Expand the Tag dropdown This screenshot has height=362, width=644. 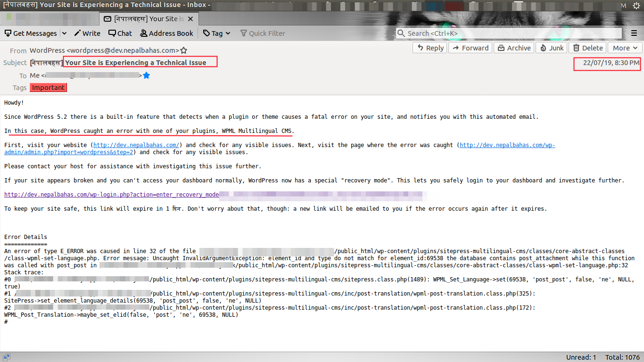coord(217,33)
